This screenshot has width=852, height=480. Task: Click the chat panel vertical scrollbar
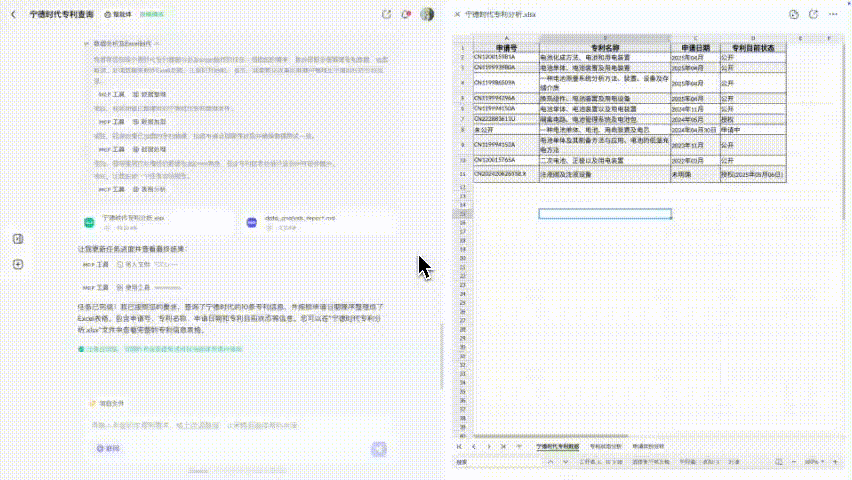tap(442, 356)
